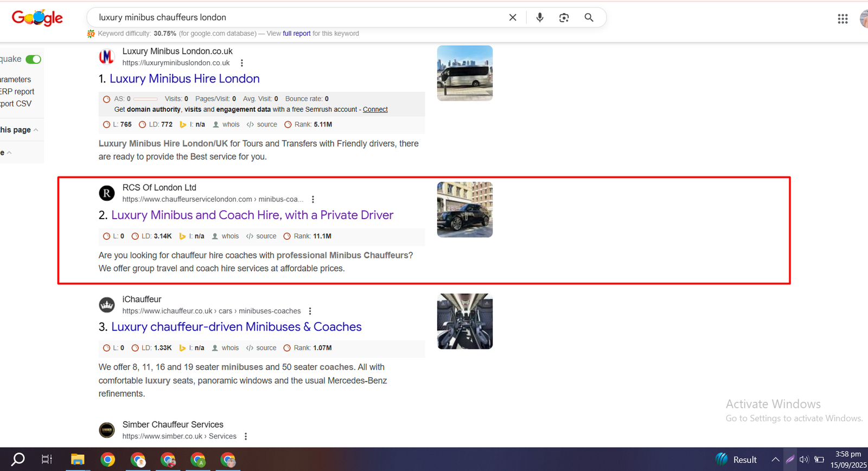Image resolution: width=868 pixels, height=471 pixels.
Task: Open 'Luxury Minibus Hire London' result link
Action: coord(184,79)
